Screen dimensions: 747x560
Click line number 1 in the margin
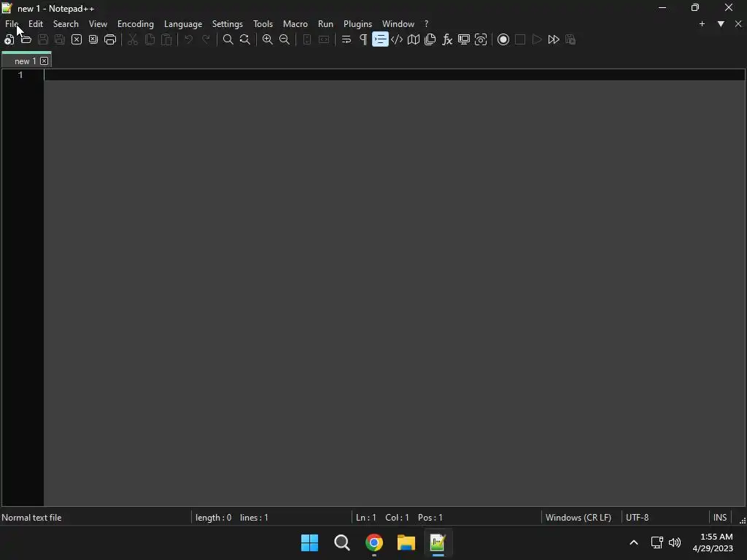[20, 75]
